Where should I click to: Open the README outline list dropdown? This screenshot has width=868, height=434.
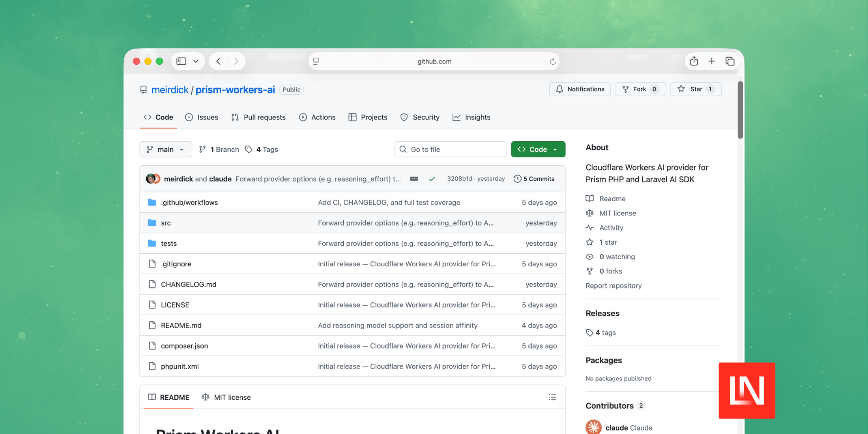(x=552, y=397)
